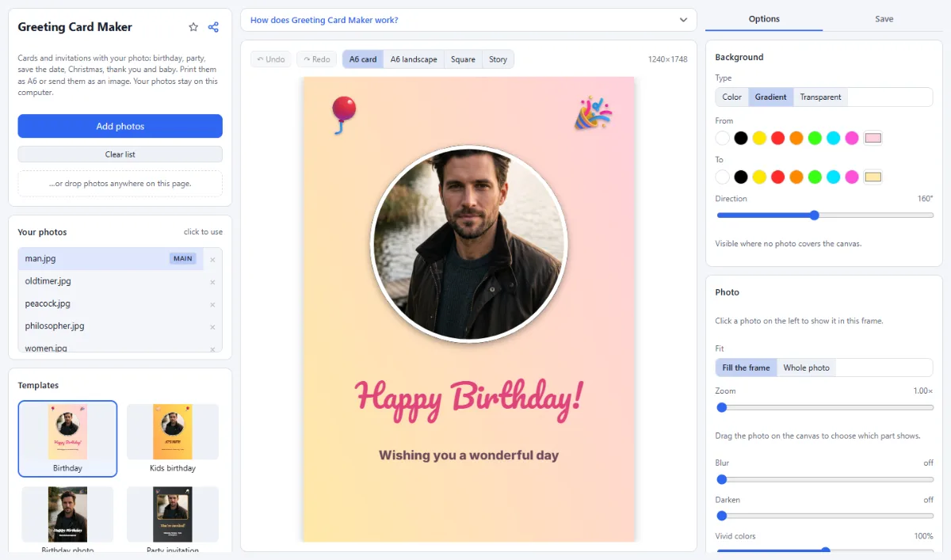Remove peacock.jpg with its x icon

[212, 304]
